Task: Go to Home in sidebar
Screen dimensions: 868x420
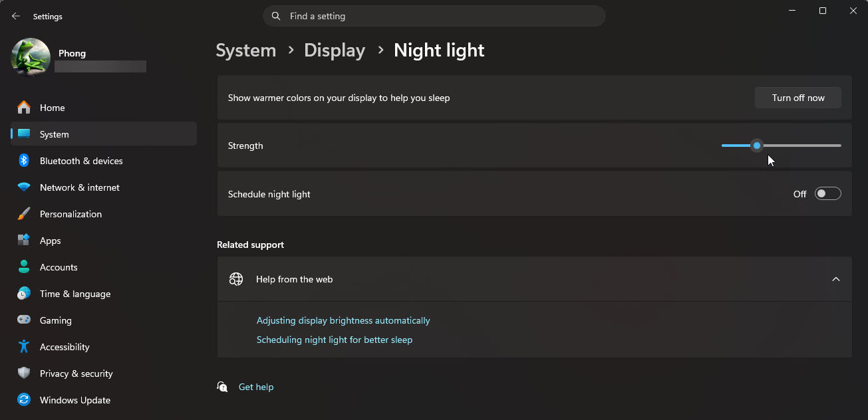Action: pos(104,108)
